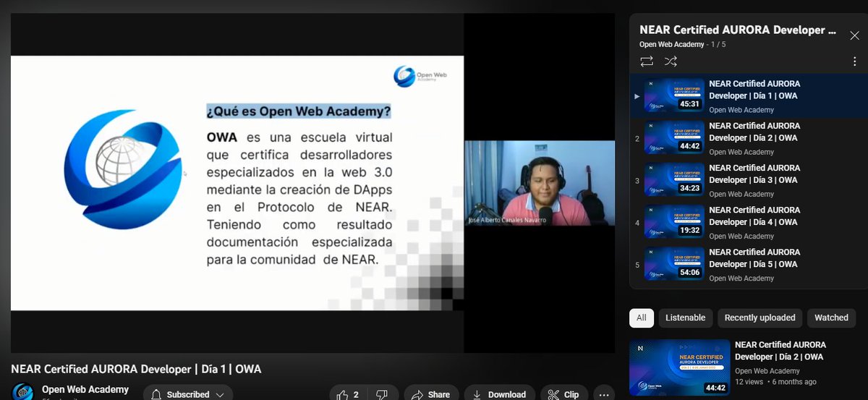Open recommended video title Día 2 | OWA
868x400 pixels.
tap(780, 351)
